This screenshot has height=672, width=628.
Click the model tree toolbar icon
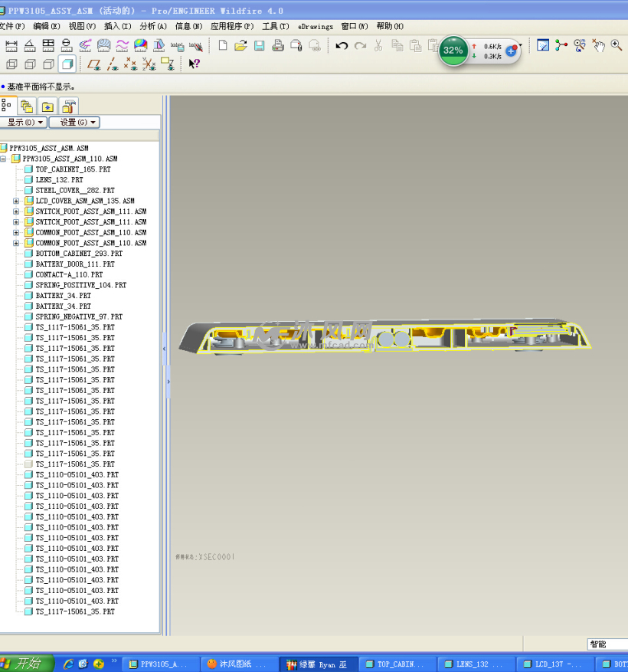coord(561,45)
